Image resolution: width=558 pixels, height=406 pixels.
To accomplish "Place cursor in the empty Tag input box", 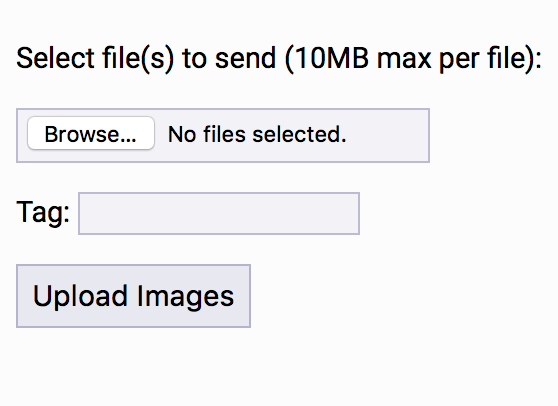I will (219, 213).
